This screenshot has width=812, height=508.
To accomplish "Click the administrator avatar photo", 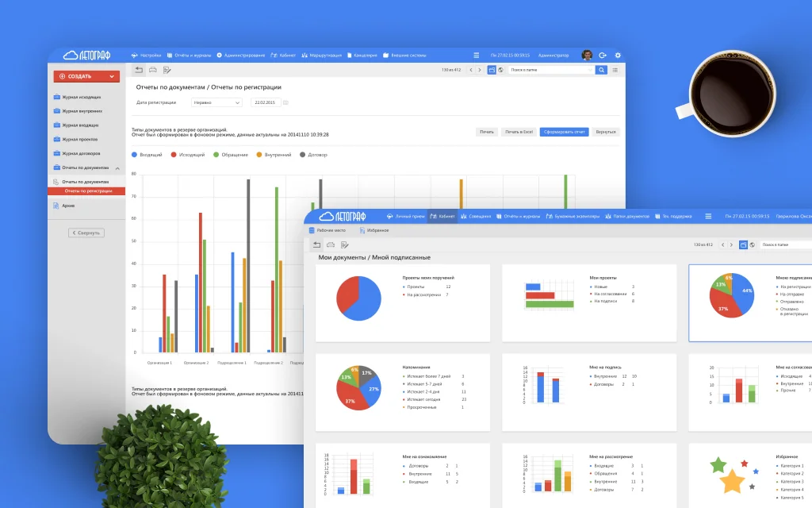I will (587, 55).
